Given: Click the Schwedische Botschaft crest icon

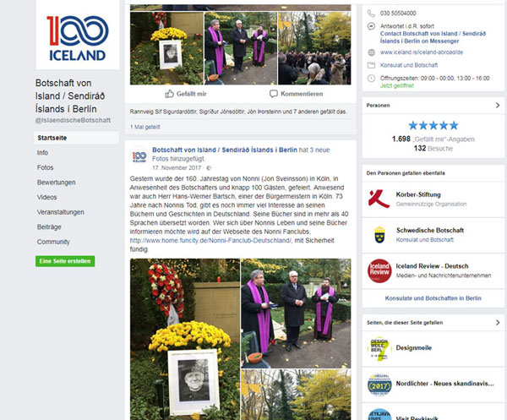Looking at the screenshot, I should [379, 235].
